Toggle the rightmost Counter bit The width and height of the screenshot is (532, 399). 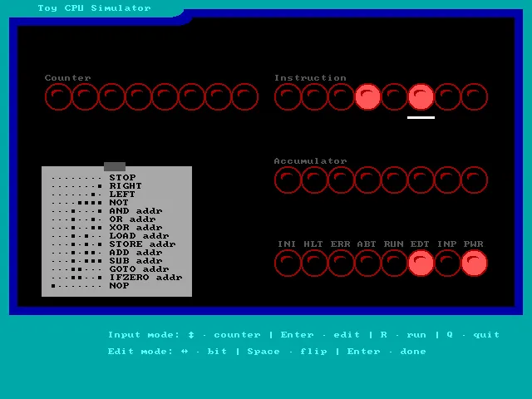tap(244, 97)
